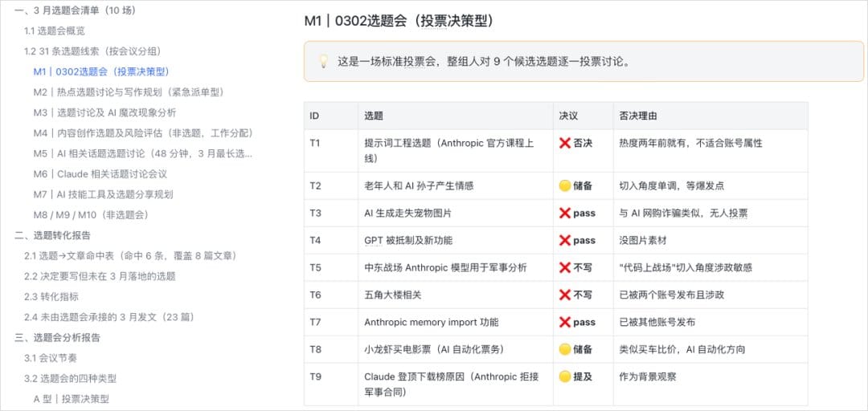Open A 型｜投票决策型 outline entry
Screen dimensions: 868x411
72,399
